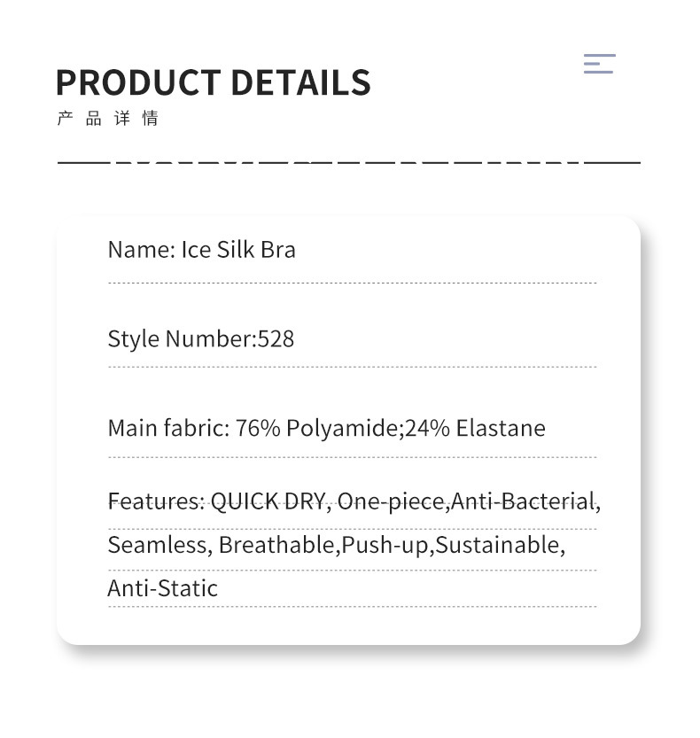Click the Breathable feature word
This screenshot has height=738, width=700.
[x=276, y=544]
